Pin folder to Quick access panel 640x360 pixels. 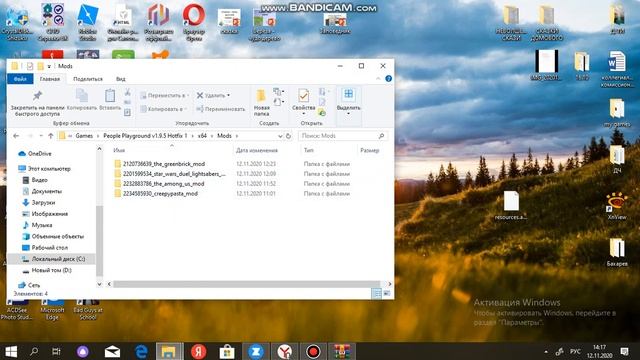point(37,103)
